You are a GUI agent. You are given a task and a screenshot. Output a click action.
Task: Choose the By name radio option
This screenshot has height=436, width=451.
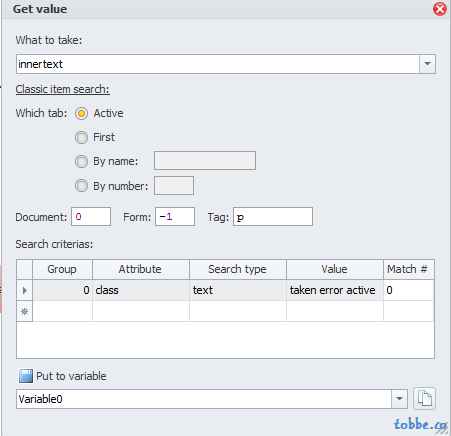(x=81, y=161)
